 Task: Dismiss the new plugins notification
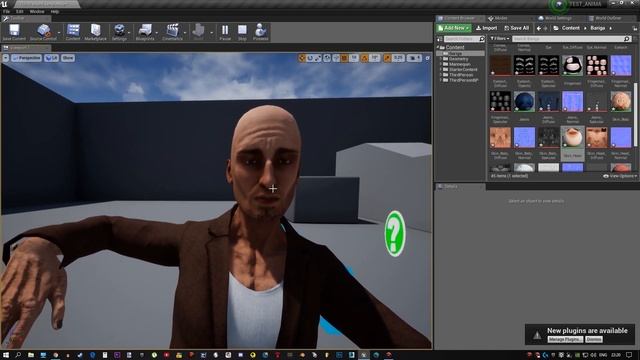pyautogui.click(x=594, y=340)
